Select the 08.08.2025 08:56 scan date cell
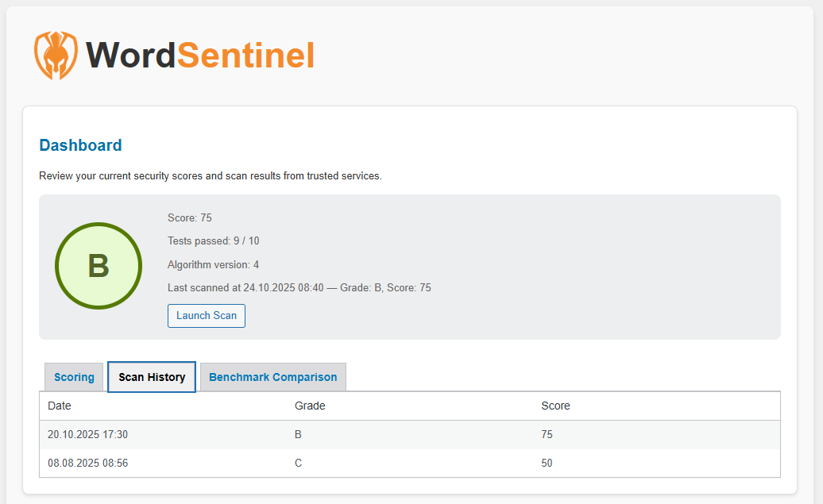This screenshot has width=823, height=504. click(87, 463)
